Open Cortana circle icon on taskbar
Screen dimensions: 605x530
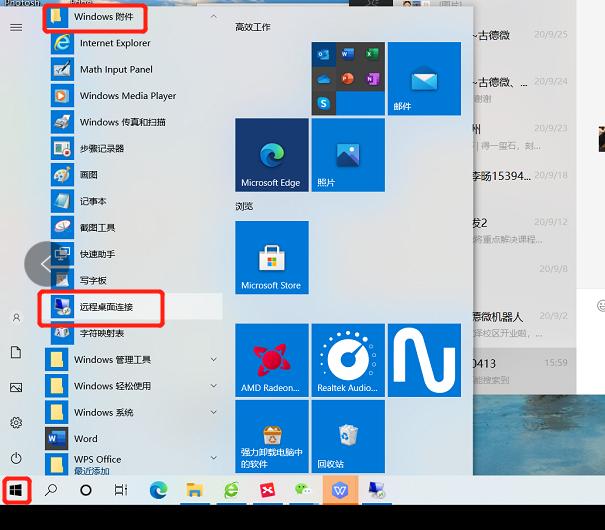pos(86,490)
